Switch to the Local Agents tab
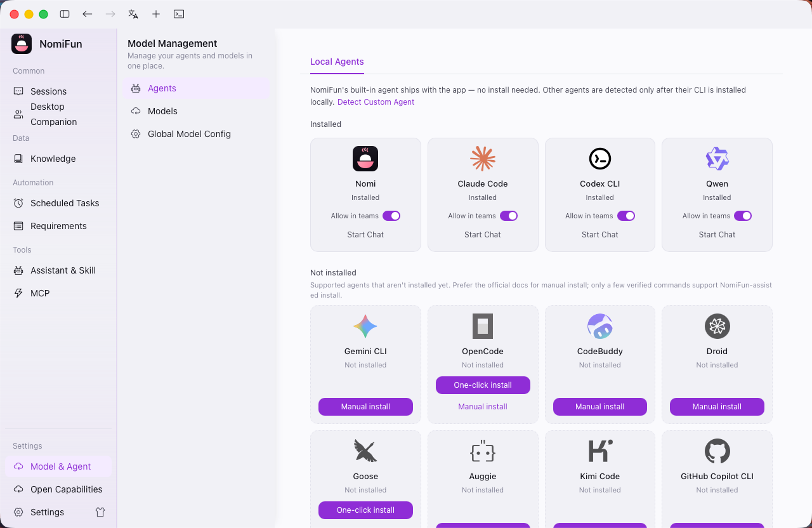This screenshot has width=812, height=528. (337, 62)
